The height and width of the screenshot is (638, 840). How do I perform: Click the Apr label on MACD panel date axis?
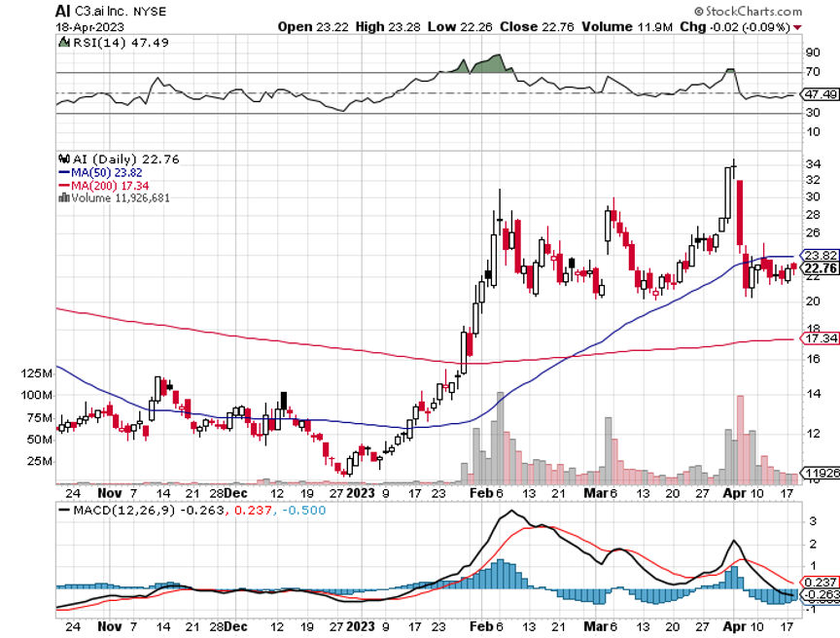tap(734, 626)
